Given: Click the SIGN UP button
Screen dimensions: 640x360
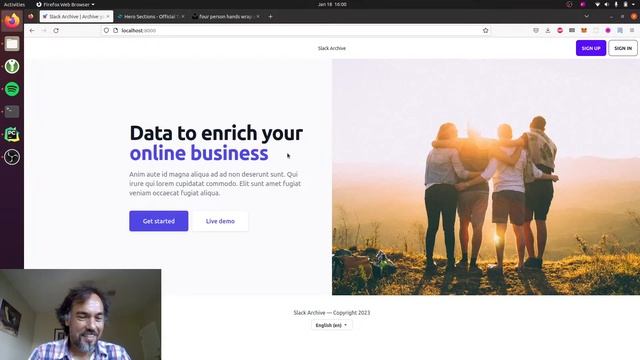Looking at the screenshot, I should coord(591,48).
